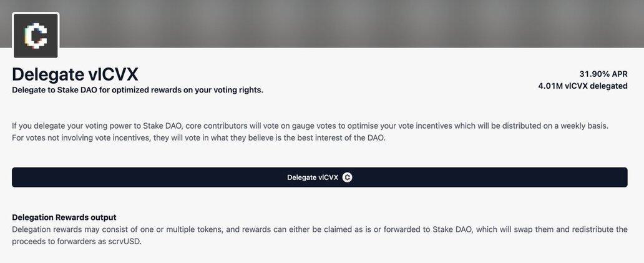Click the 'weekly basis' phrase
644x263 pixels.
pos(583,126)
